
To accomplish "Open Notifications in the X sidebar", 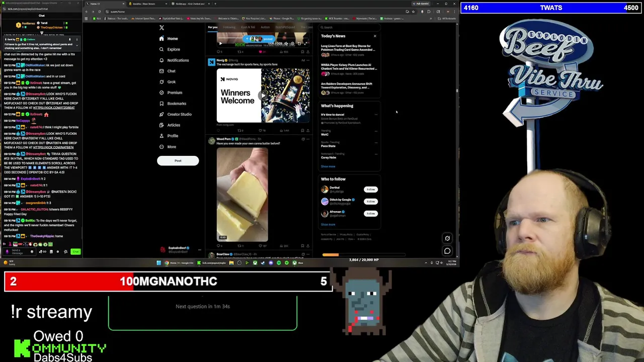I will click(x=174, y=60).
